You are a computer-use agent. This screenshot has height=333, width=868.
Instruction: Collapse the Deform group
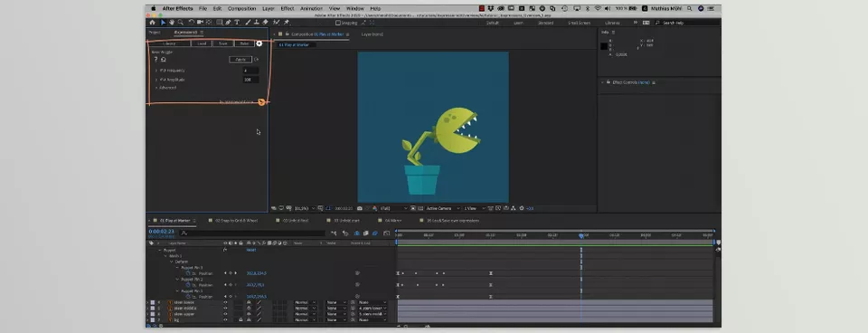click(x=172, y=262)
